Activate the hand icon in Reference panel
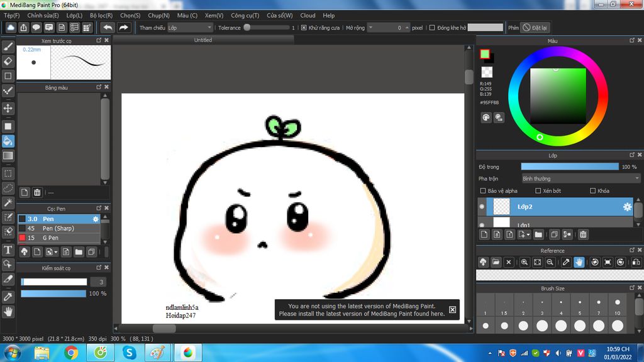This screenshot has height=362, width=644. click(x=579, y=262)
